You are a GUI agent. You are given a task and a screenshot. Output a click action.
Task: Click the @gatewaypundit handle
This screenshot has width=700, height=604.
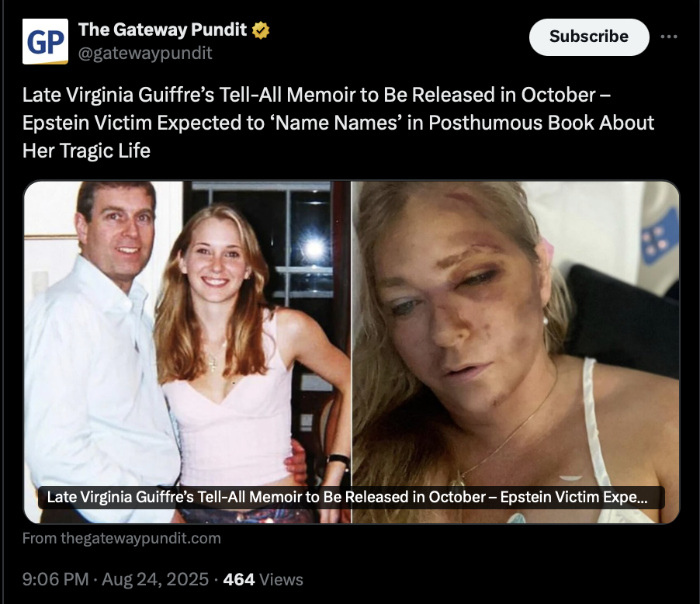(x=145, y=53)
